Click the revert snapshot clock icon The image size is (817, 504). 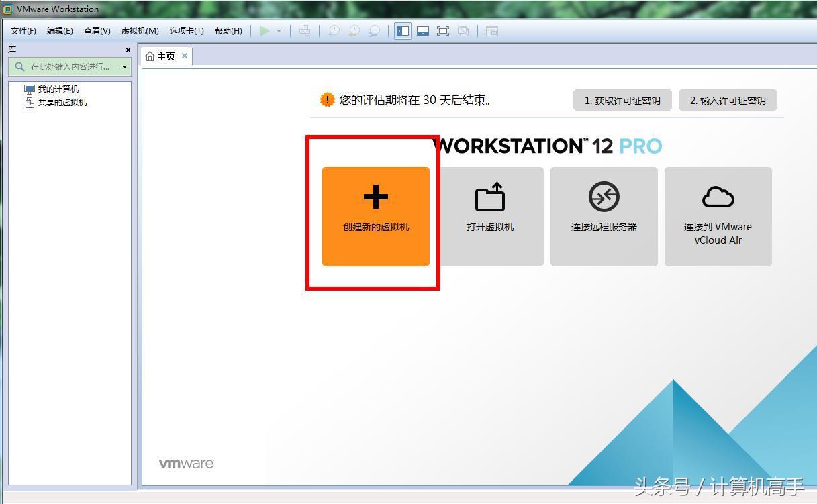point(354,31)
